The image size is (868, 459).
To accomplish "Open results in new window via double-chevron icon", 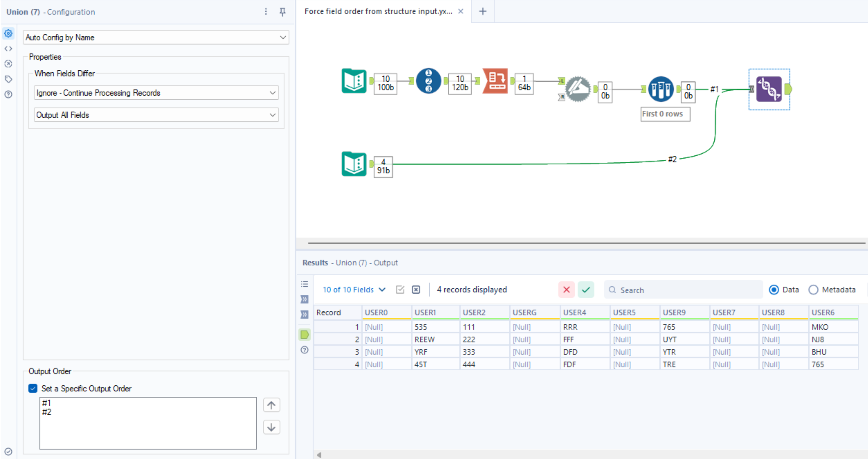I will (x=304, y=299).
